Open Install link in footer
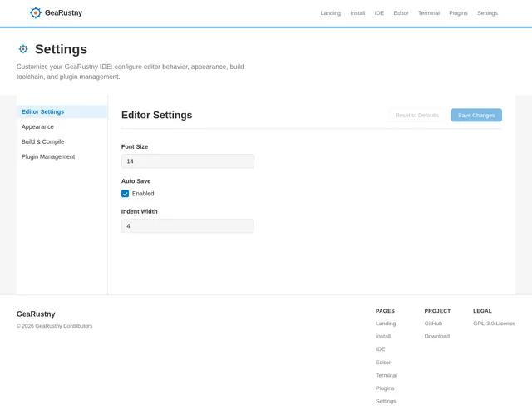This screenshot has height=420, width=532. click(383, 337)
